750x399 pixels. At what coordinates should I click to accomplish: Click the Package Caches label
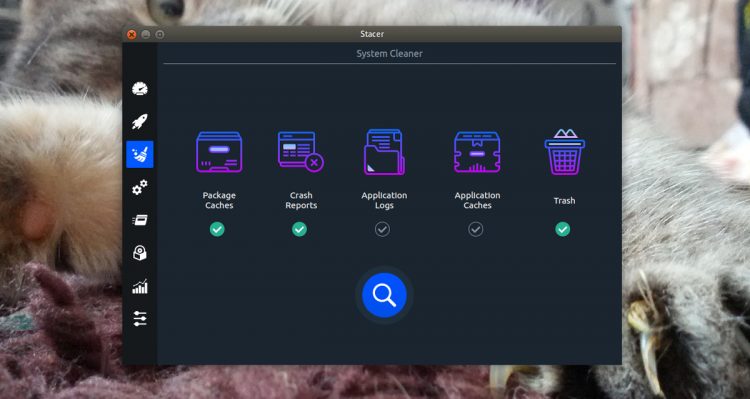pyautogui.click(x=219, y=200)
